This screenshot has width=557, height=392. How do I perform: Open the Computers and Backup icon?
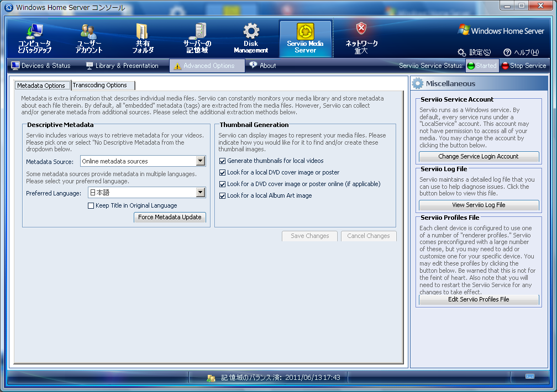(x=34, y=32)
